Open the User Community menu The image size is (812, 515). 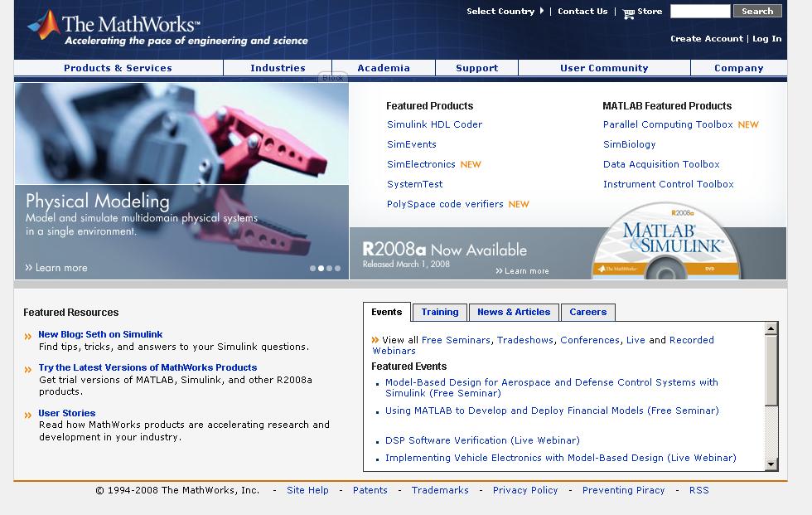(604, 68)
